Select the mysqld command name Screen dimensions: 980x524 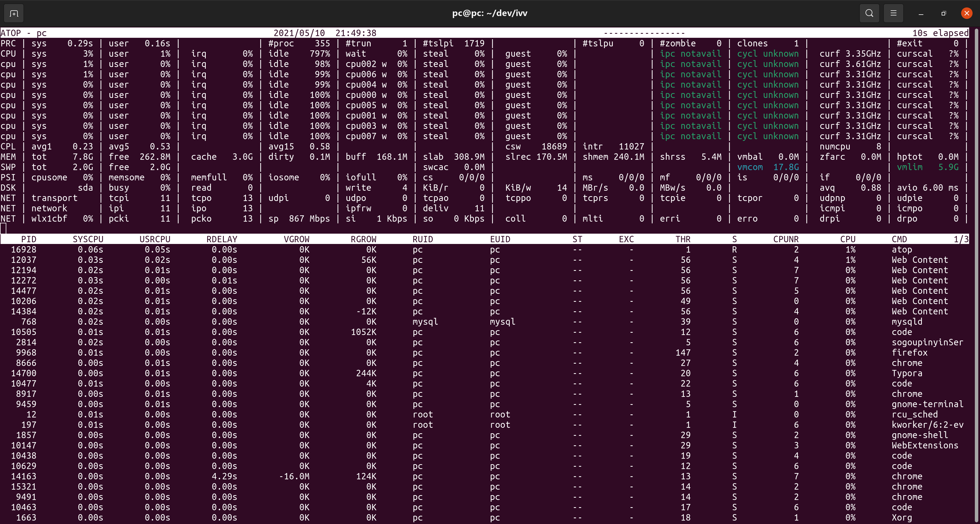pyautogui.click(x=907, y=322)
